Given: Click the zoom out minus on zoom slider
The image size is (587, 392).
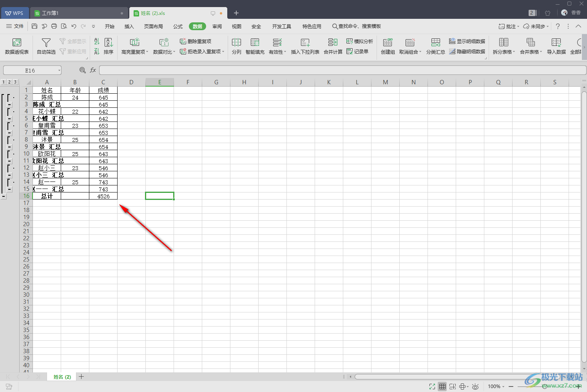Looking at the screenshot, I should tap(511, 387).
